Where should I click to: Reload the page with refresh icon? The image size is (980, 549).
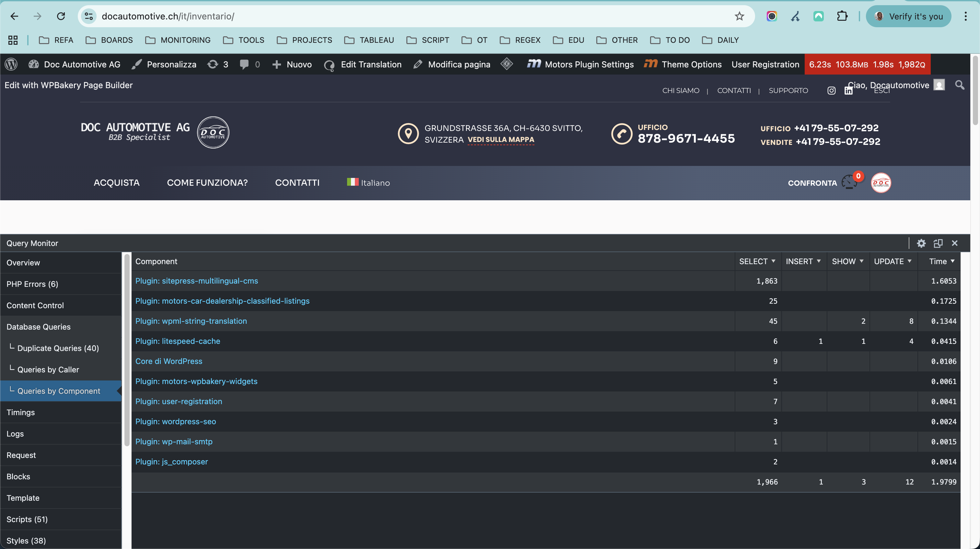[x=61, y=16]
